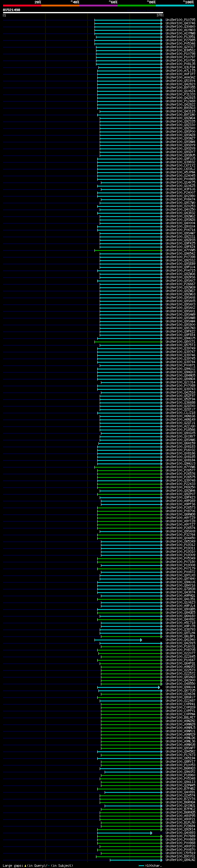Select the UniRef100_P32764 entry
This screenshot has width=197, height=868.
(180, 535)
